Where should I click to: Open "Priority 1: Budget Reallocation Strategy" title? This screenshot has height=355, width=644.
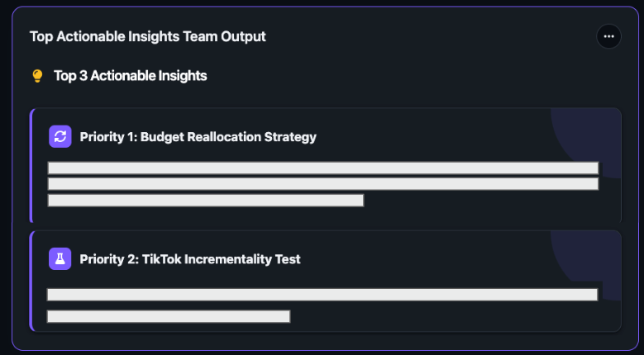(198, 137)
